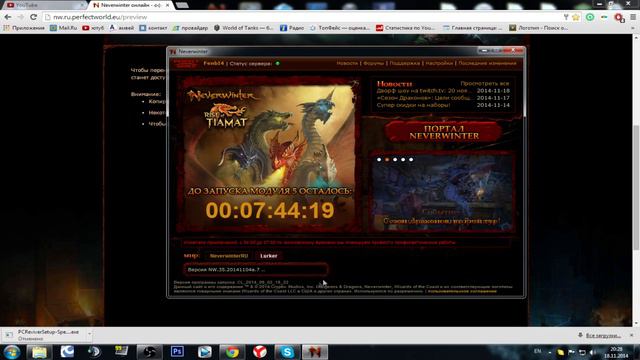The height and width of the screenshot is (360, 640).
Task: Click the Perfect World logo in the launcher header
Action: 186,64
